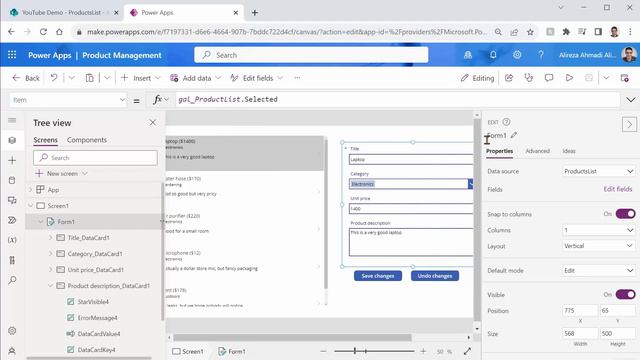Open the Columns dropdown

(x=598, y=230)
